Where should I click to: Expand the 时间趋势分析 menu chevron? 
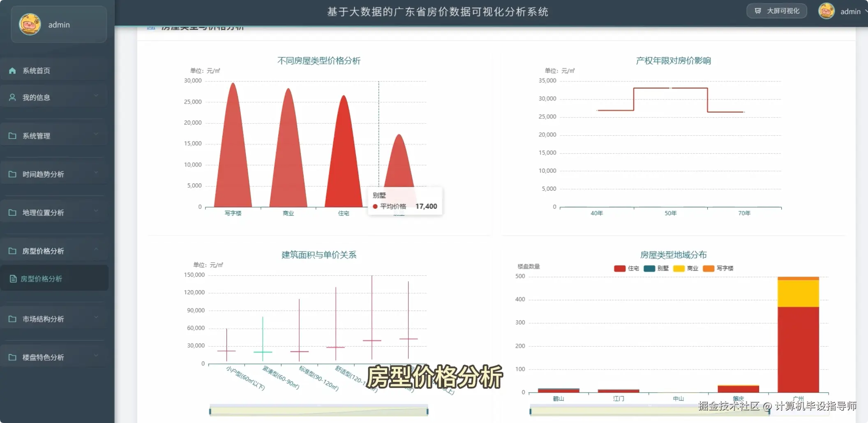[x=96, y=172]
